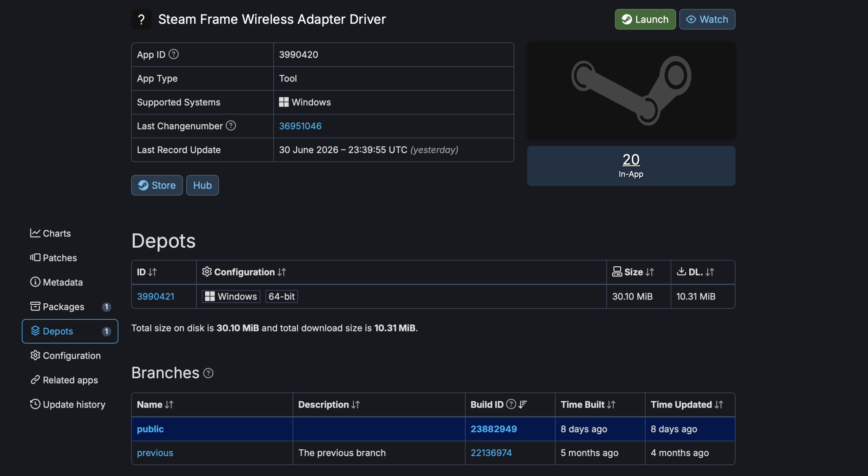Open the Hub button
Image resolution: width=868 pixels, height=476 pixels.
(202, 185)
